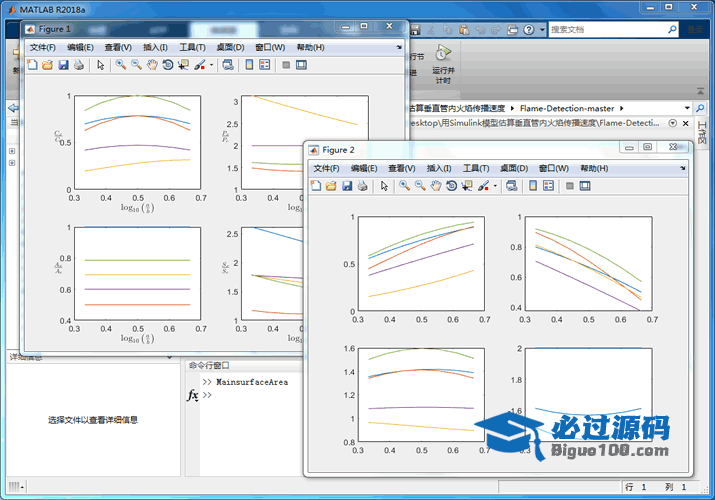715x500 pixels.
Task: Click the back arrow in current folder toolbar
Action: coord(13,108)
